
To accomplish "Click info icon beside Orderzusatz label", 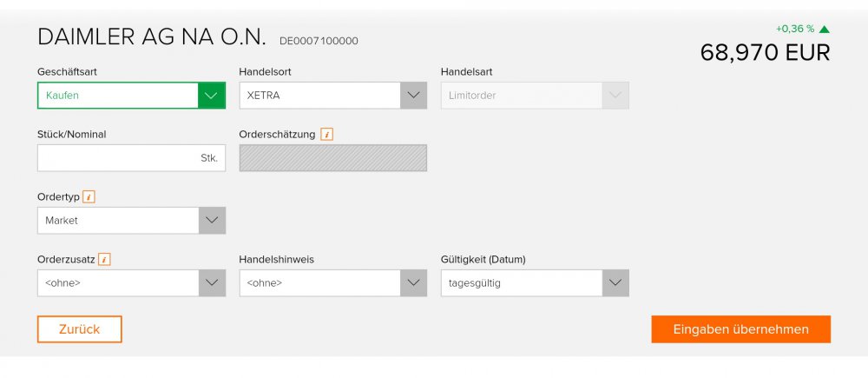I will (104, 259).
